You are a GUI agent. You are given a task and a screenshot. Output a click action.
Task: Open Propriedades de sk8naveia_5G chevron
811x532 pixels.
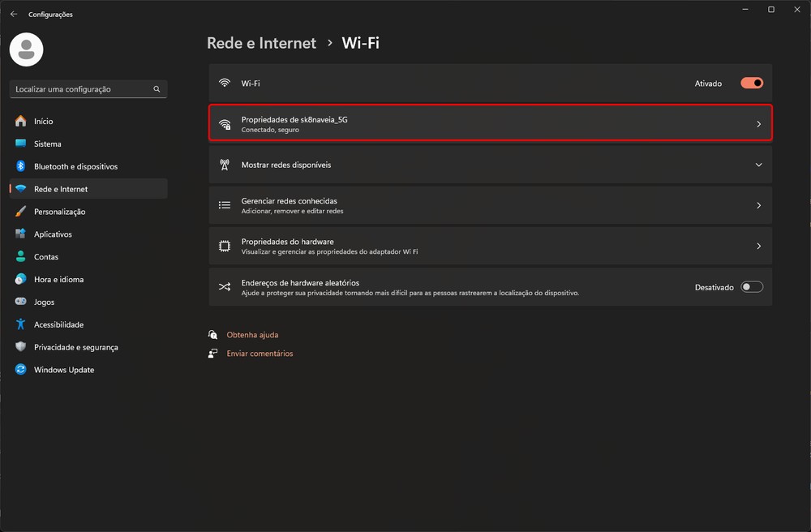point(758,124)
